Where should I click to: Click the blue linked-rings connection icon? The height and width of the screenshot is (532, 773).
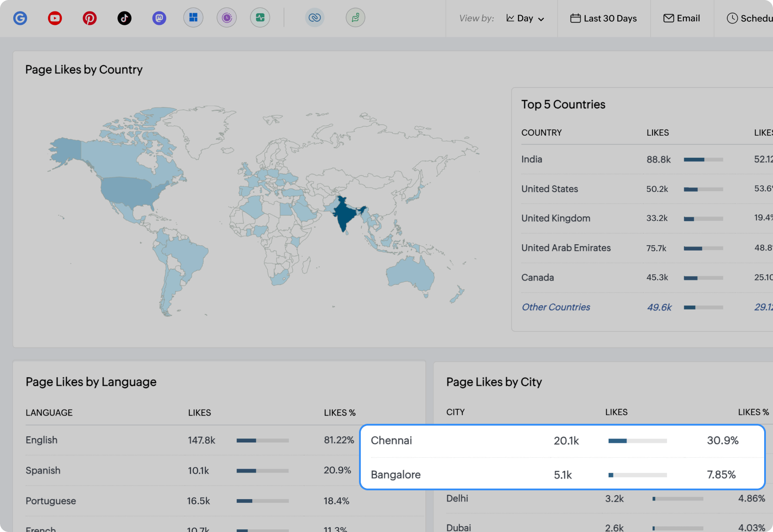coord(315,18)
